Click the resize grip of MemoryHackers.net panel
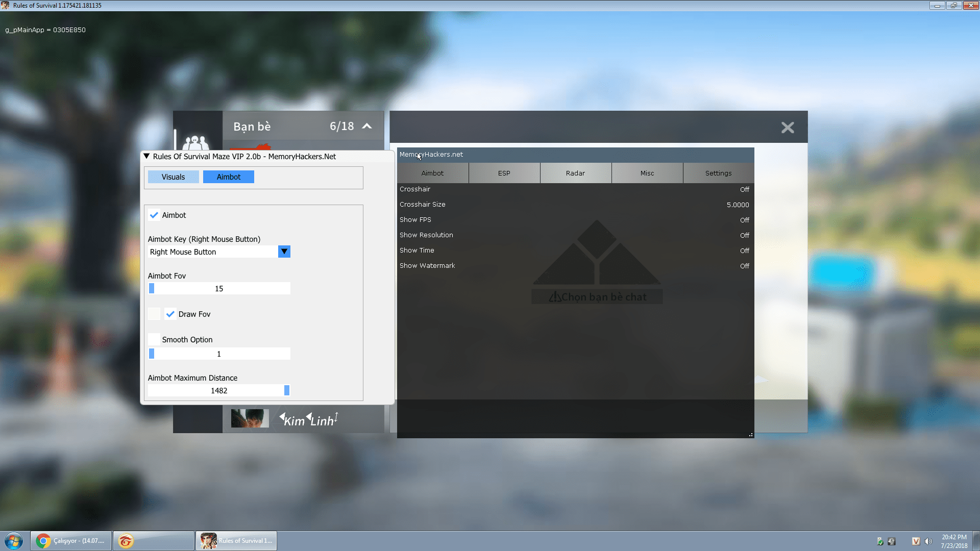This screenshot has height=551, width=980. (751, 435)
